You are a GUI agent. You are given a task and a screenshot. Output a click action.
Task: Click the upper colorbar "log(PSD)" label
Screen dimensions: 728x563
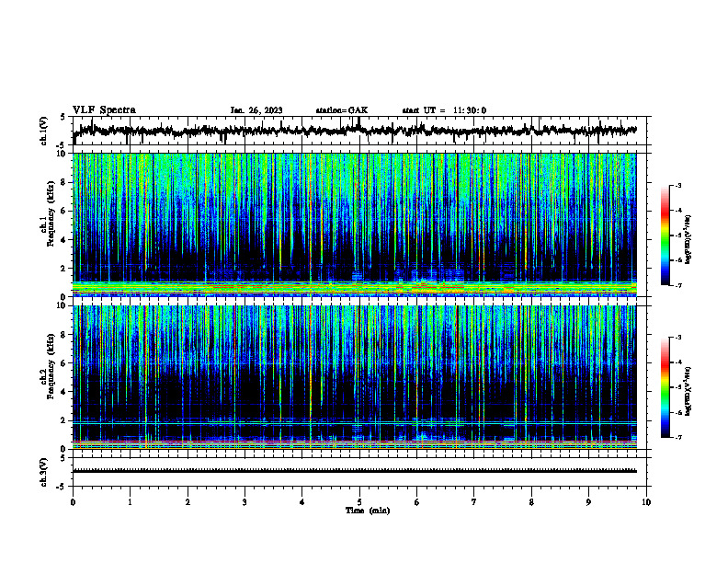click(688, 240)
